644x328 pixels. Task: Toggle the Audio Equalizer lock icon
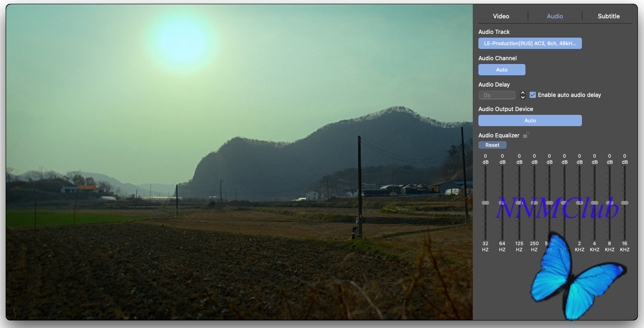point(526,136)
